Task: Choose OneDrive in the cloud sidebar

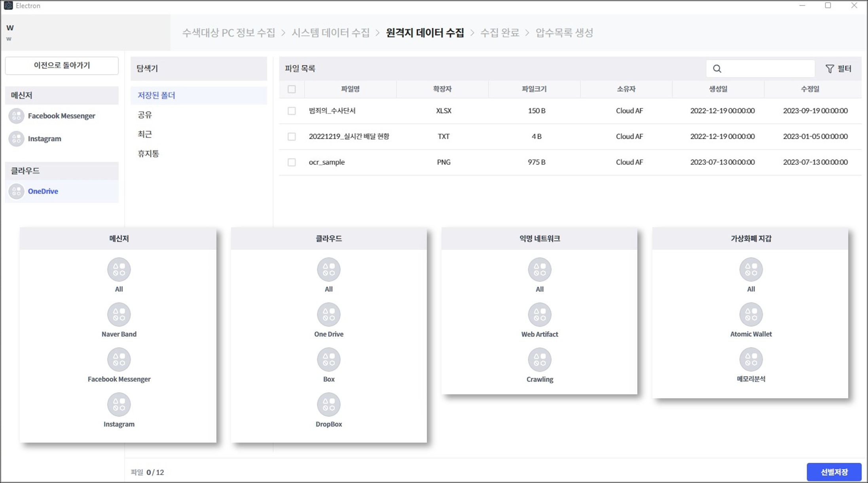Action: tap(43, 191)
